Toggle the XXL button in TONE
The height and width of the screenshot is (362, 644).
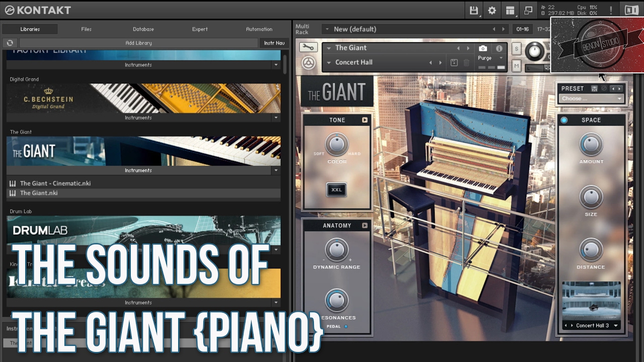click(336, 190)
